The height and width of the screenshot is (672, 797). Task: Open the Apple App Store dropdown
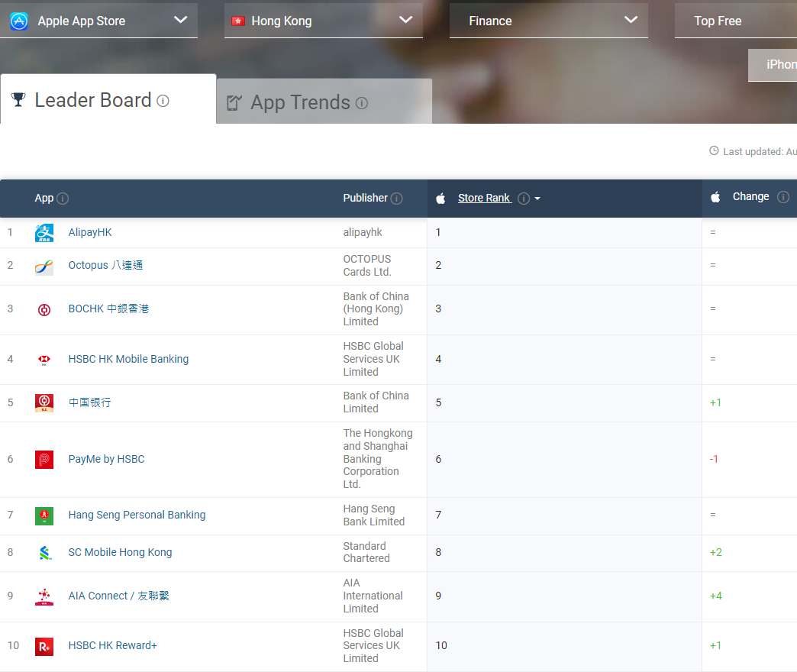[x=98, y=21]
